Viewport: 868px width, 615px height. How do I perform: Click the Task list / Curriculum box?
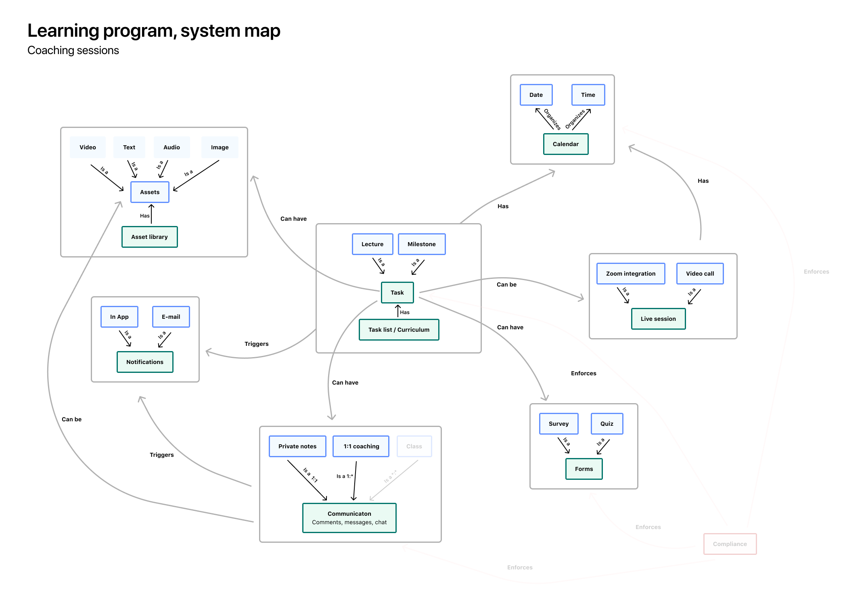point(399,330)
